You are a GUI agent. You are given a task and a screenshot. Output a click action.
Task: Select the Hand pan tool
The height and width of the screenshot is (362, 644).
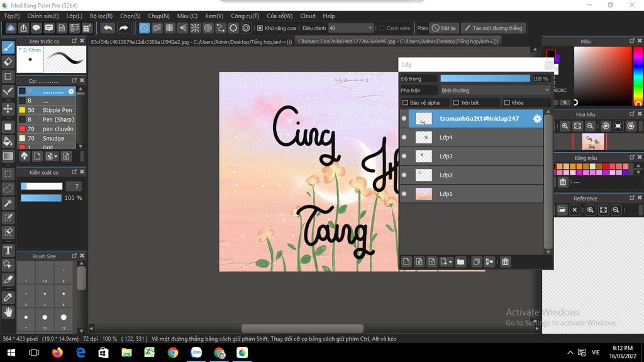8,312
